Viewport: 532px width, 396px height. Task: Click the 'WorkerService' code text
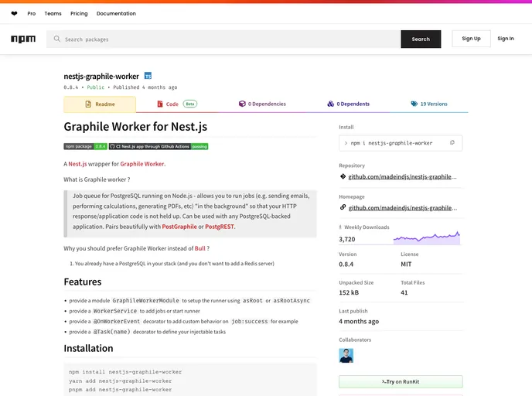click(x=115, y=311)
